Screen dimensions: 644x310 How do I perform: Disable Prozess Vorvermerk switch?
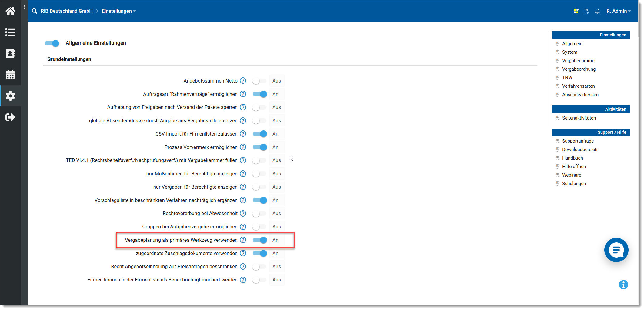[260, 147]
